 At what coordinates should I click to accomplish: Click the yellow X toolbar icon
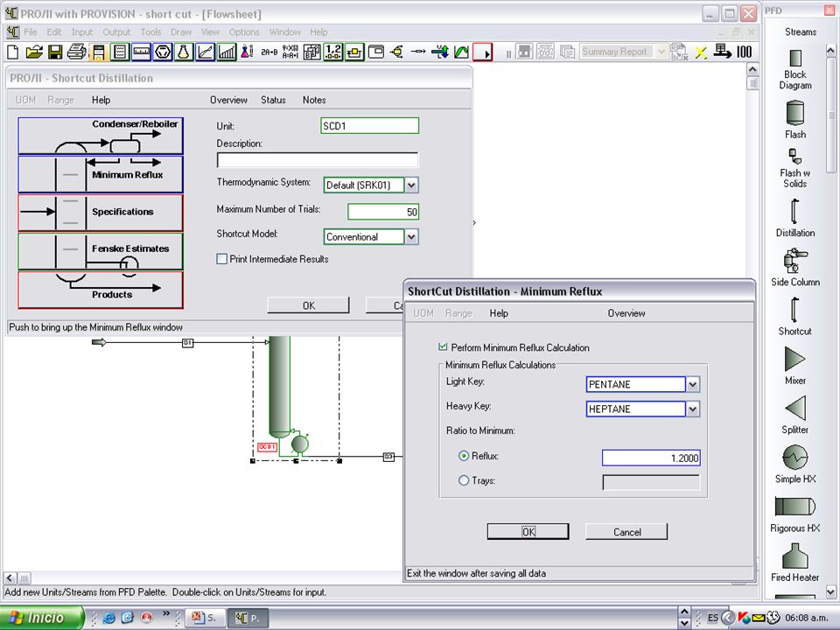pyautogui.click(x=701, y=52)
